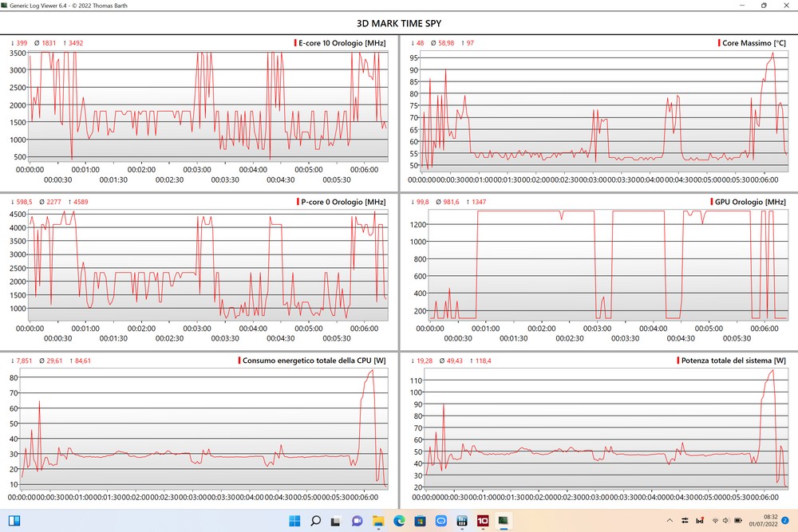
Task: Click the double-arrows system tray icon
Action: tap(685, 520)
